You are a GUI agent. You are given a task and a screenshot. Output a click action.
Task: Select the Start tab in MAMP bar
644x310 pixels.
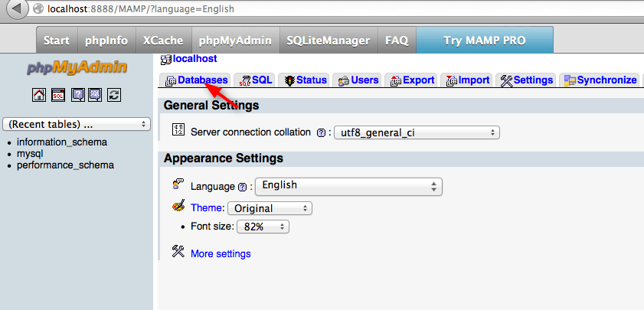[57, 41]
